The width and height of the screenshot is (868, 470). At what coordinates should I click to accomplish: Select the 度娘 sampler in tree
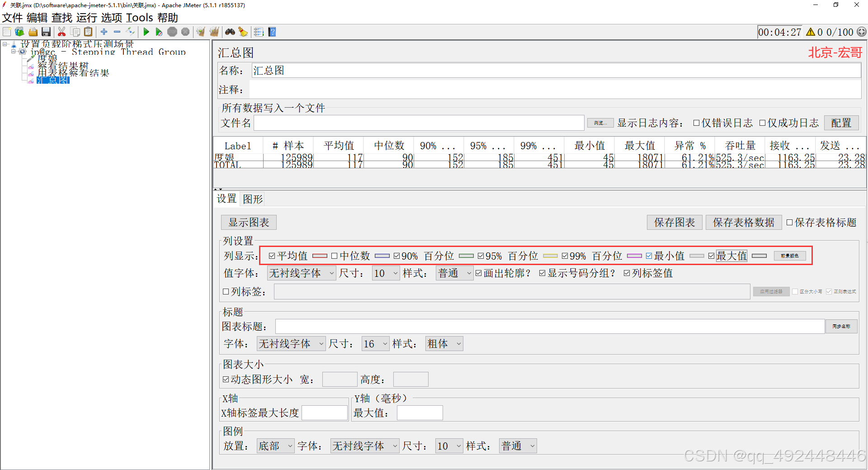tap(47, 58)
